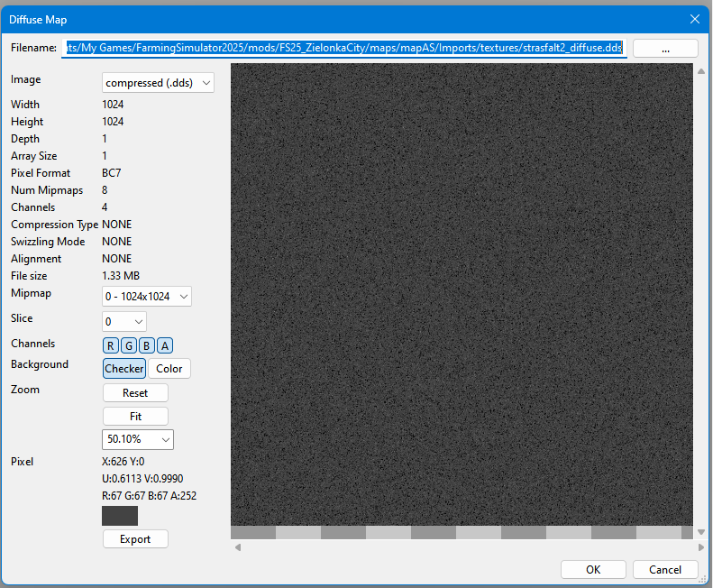This screenshot has width=713, height=588.
Task: Dismiss dialog with Cancel button
Action: 665,569
